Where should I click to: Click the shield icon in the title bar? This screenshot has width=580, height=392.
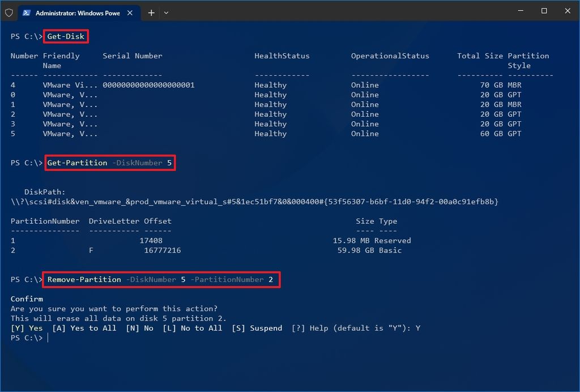[9, 12]
